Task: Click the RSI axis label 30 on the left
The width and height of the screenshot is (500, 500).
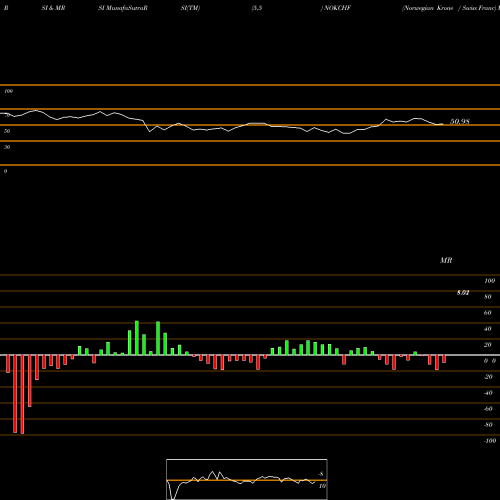Action: tap(7, 147)
